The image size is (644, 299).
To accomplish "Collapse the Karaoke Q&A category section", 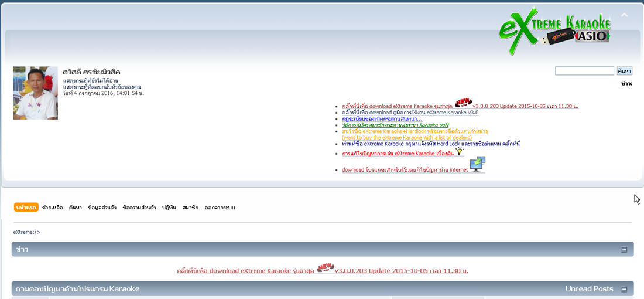I will pos(624,288).
